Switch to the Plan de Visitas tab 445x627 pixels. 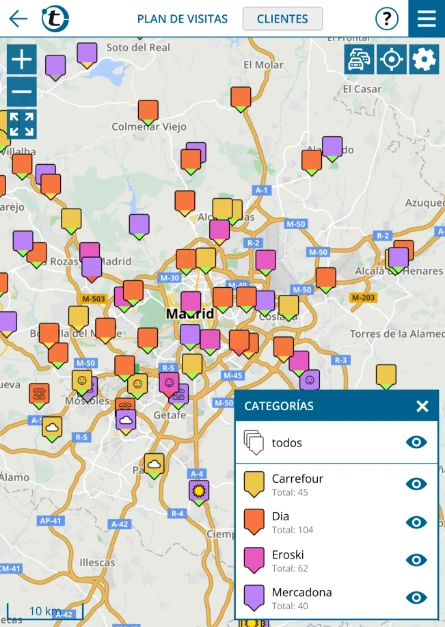pyautogui.click(x=182, y=19)
